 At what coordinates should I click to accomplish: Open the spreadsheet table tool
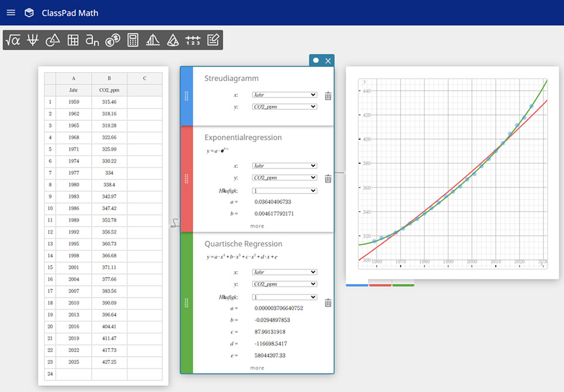point(73,40)
